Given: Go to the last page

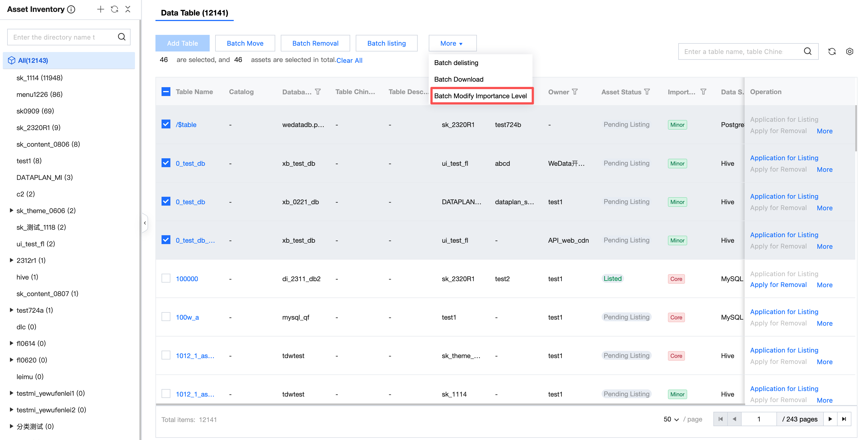Looking at the screenshot, I should [x=844, y=419].
